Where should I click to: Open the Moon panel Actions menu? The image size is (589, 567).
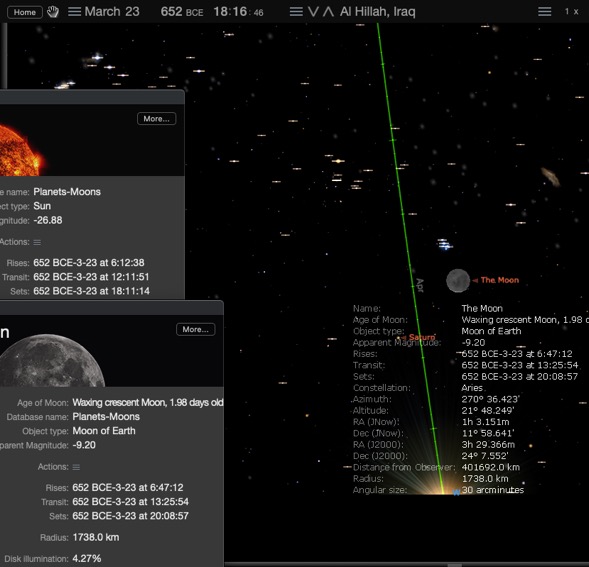(76, 467)
